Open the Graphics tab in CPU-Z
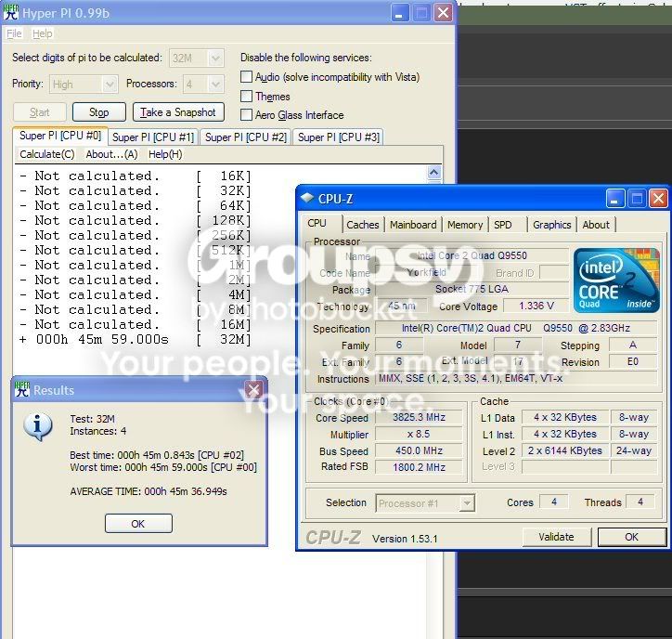This screenshot has width=672, height=639. coord(552,225)
